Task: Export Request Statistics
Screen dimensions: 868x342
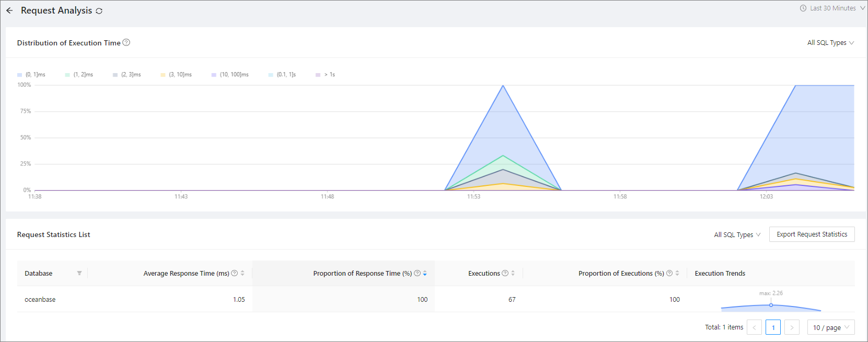Action: (x=812, y=234)
